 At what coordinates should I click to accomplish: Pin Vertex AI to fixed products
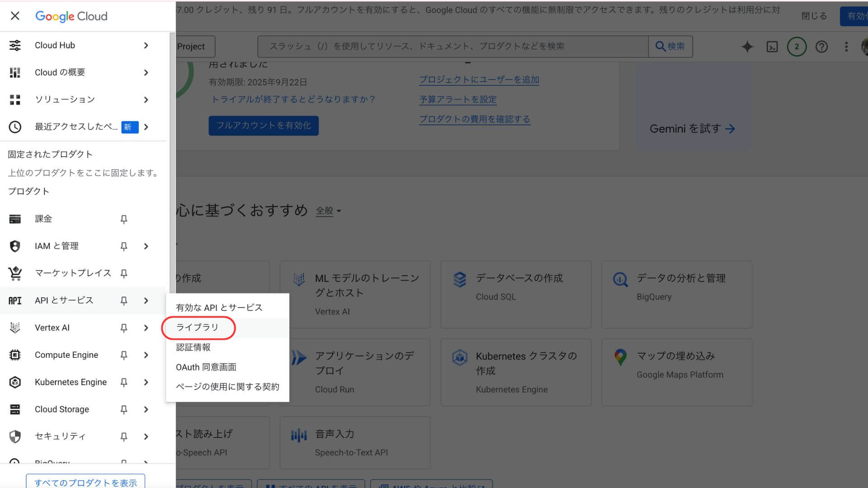click(x=124, y=328)
